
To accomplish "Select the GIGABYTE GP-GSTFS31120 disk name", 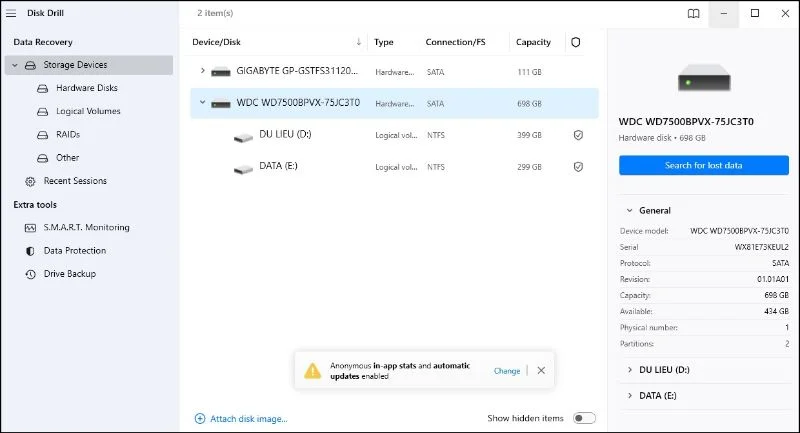I will [297, 71].
